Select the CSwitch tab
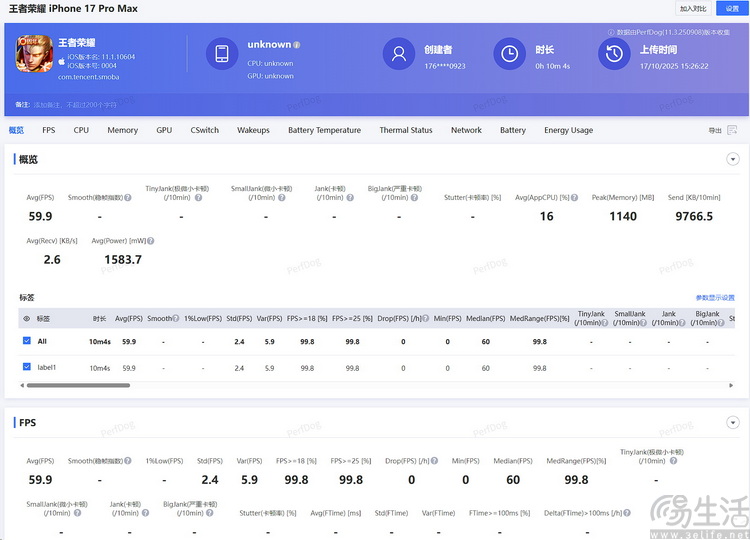The image size is (750, 540). [x=204, y=130]
